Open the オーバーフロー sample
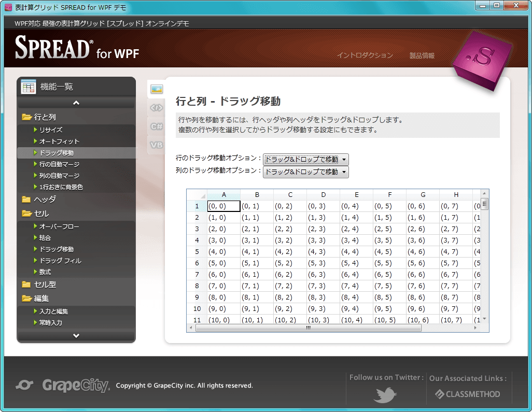The height and width of the screenshot is (412, 532). pyautogui.click(x=59, y=226)
